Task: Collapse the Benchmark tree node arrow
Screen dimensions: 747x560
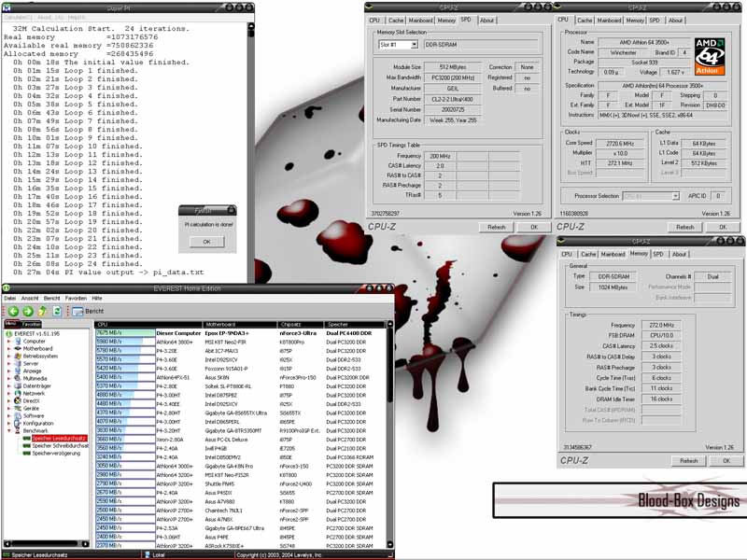Action: (x=8, y=430)
